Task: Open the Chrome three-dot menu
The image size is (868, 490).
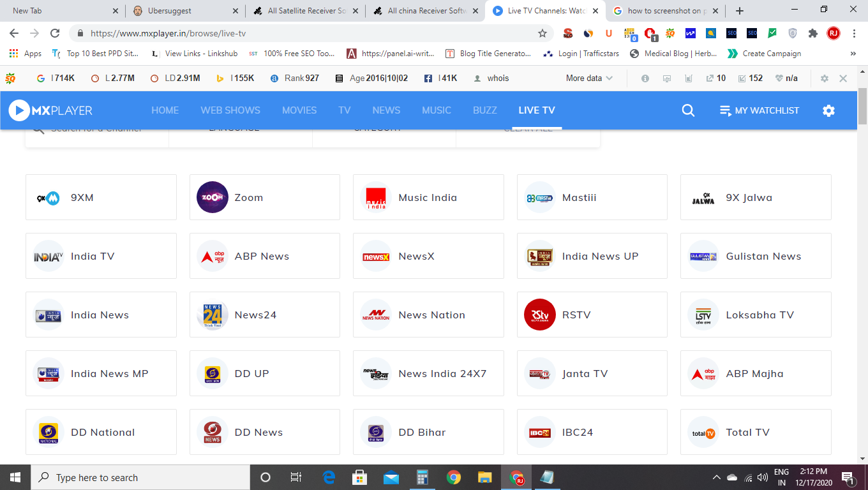Action: [x=854, y=33]
